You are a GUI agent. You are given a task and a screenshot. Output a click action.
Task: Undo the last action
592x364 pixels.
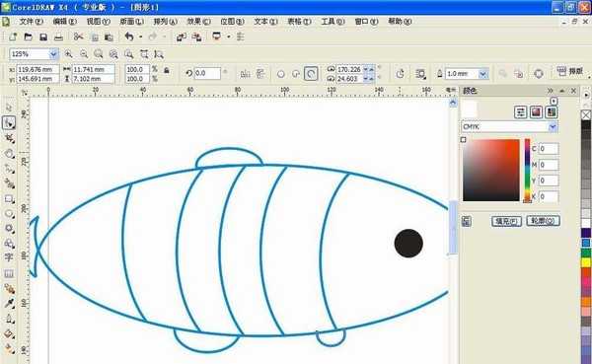[129, 36]
